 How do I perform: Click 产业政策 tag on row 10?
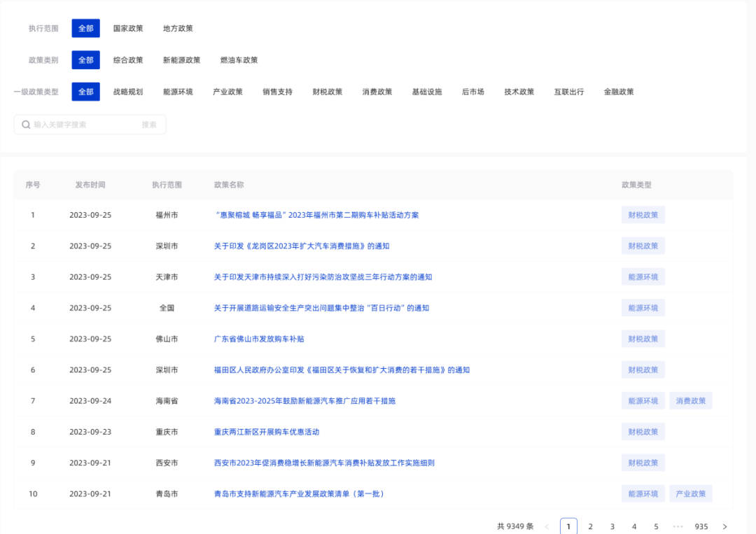click(690, 494)
